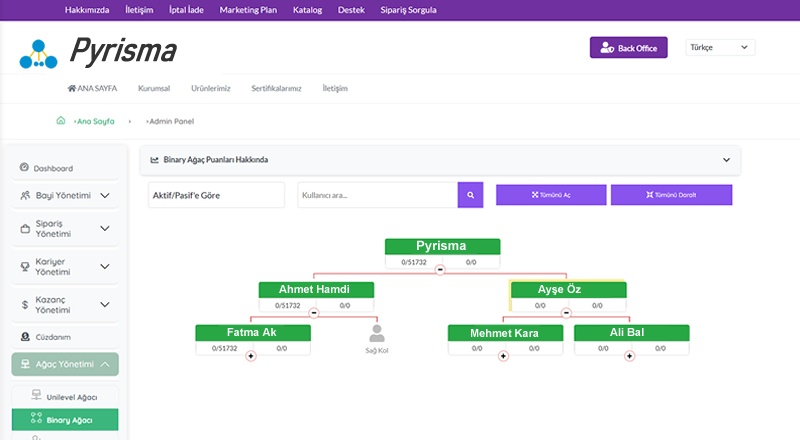Click the Back Office button
800x440 pixels.
coord(628,48)
